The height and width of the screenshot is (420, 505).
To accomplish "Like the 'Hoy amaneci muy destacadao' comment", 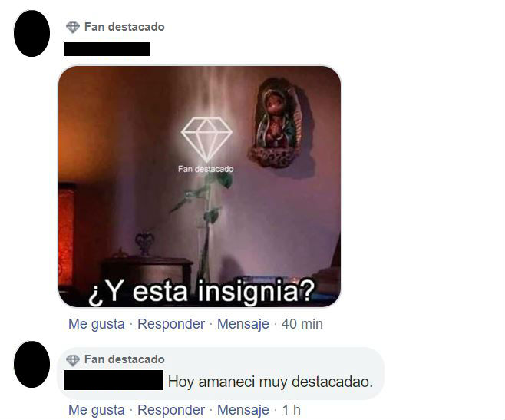I will coord(97,410).
